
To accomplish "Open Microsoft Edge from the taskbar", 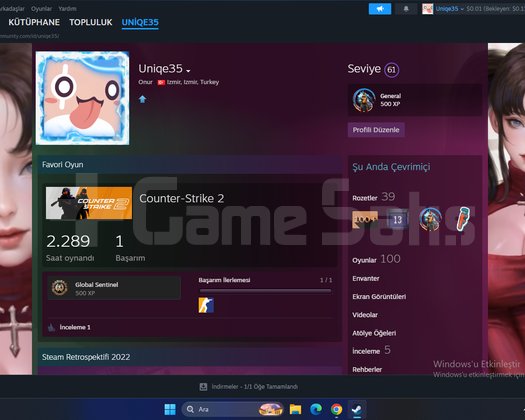I will tap(316, 409).
